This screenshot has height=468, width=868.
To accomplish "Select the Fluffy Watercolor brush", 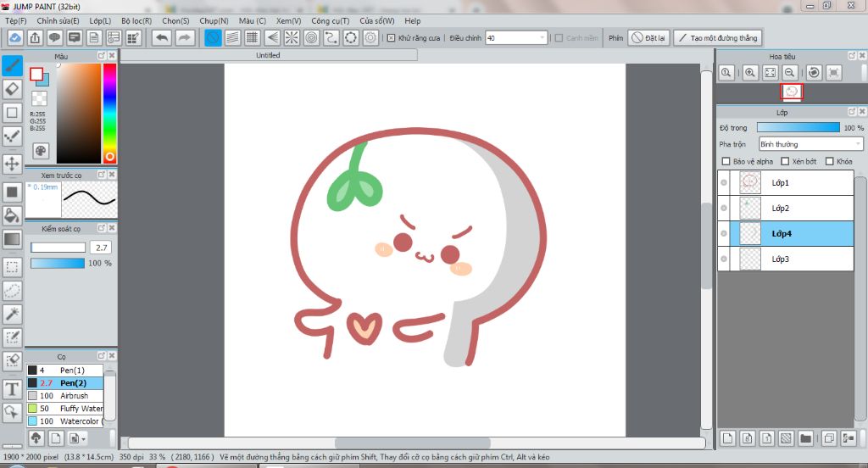I will coord(65,408).
